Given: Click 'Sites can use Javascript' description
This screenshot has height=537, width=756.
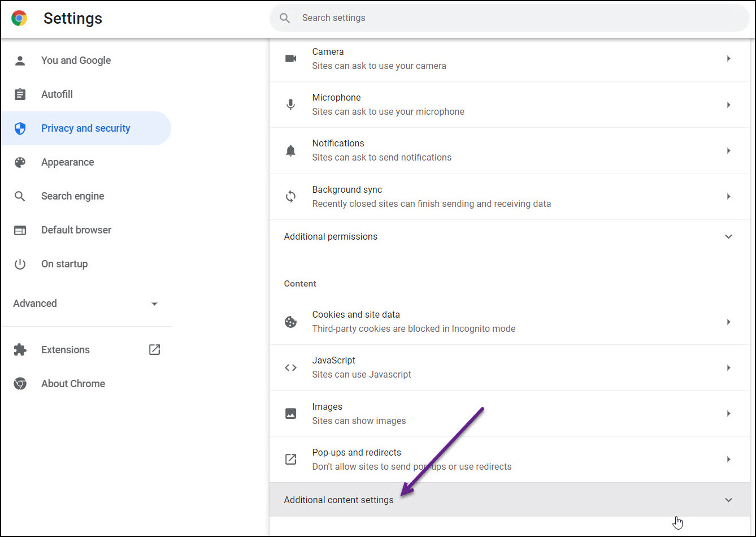Looking at the screenshot, I should point(362,375).
